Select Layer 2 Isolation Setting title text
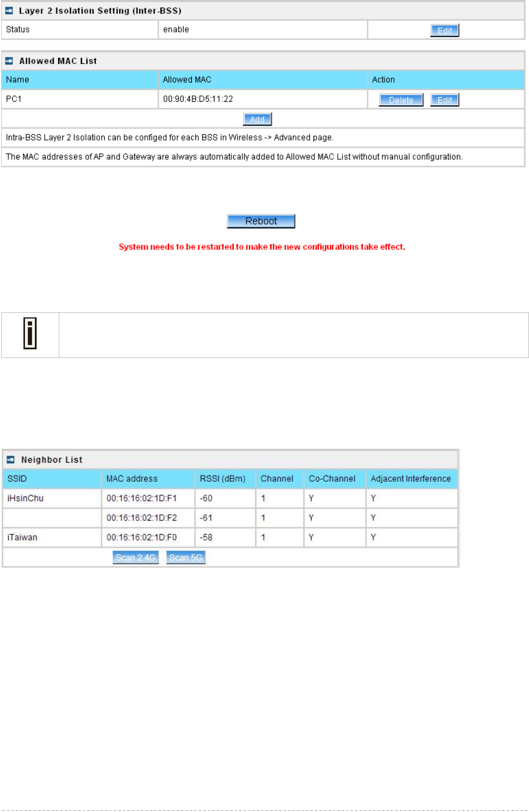The width and height of the screenshot is (529, 812). click(100, 10)
